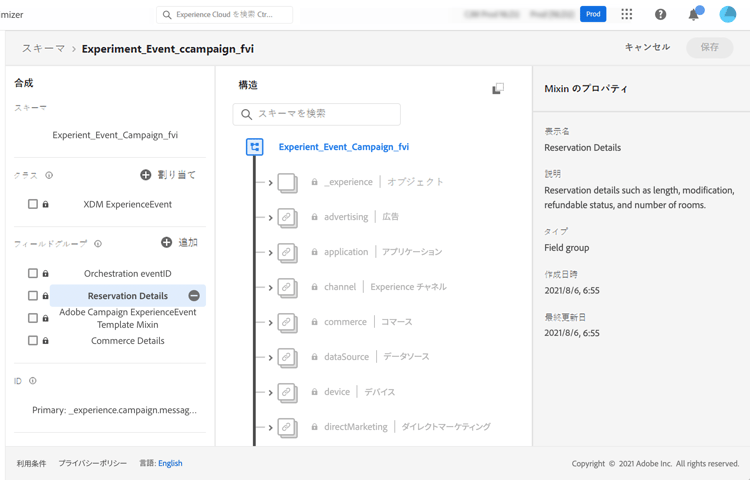Open the notifications bell
This screenshot has height=480, width=750.
tap(693, 15)
